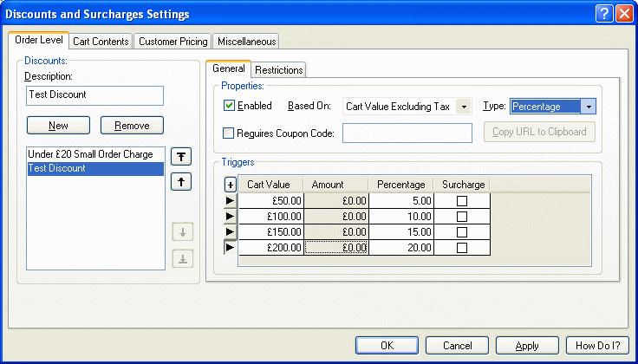Image resolution: width=638 pixels, height=364 pixels.
Task: Select row arrow for £150.00 trigger
Action: pos(230,231)
